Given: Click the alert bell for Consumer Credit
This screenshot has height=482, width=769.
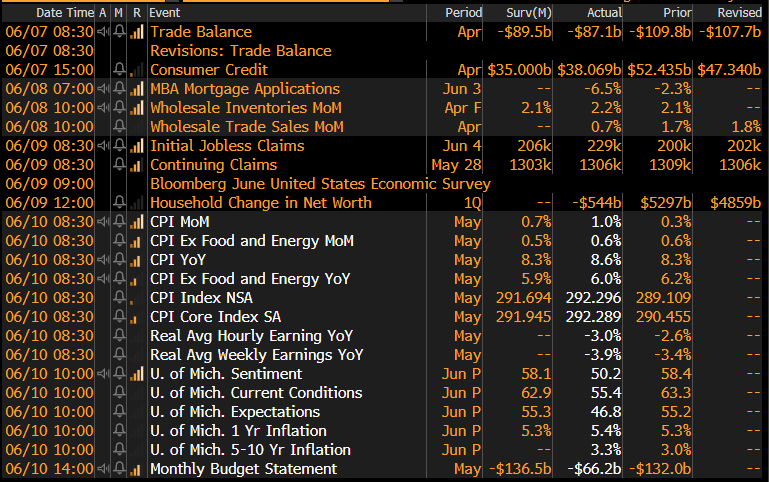Looking at the screenshot, I should click(120, 70).
